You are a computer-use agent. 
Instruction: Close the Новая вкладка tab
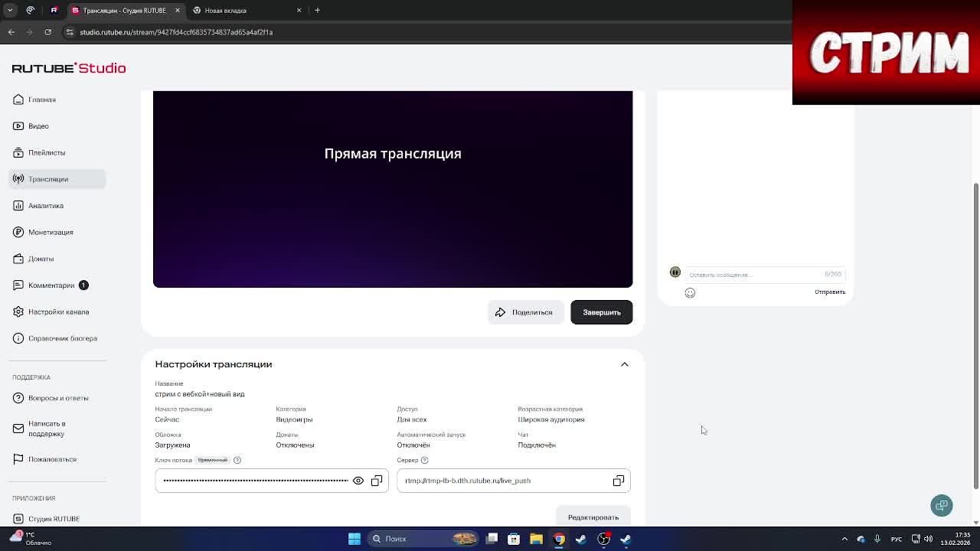pyautogui.click(x=299, y=11)
